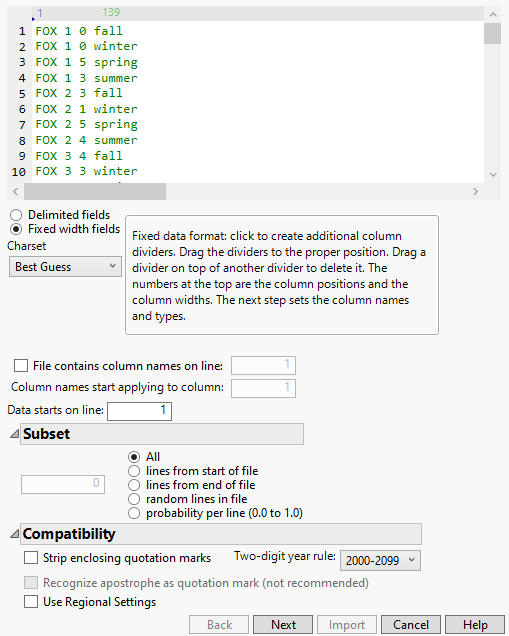Select the Fixed width fields option
509x636 pixels.
click(16, 229)
